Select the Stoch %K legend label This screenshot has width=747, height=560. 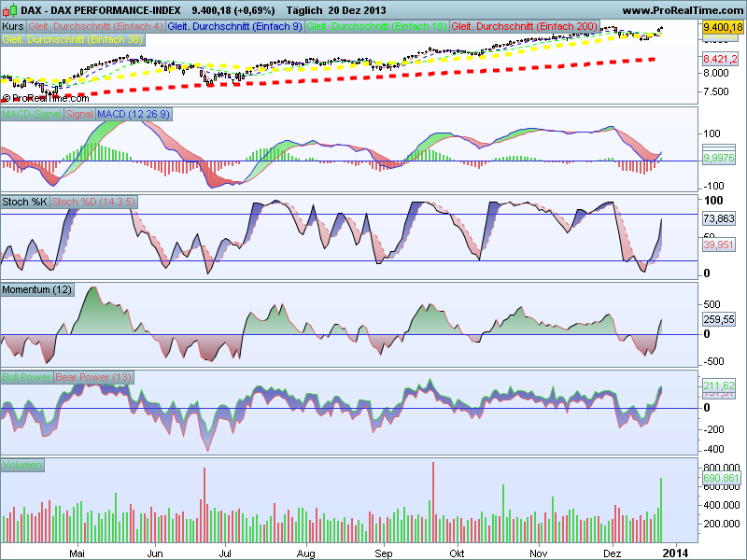(24, 202)
